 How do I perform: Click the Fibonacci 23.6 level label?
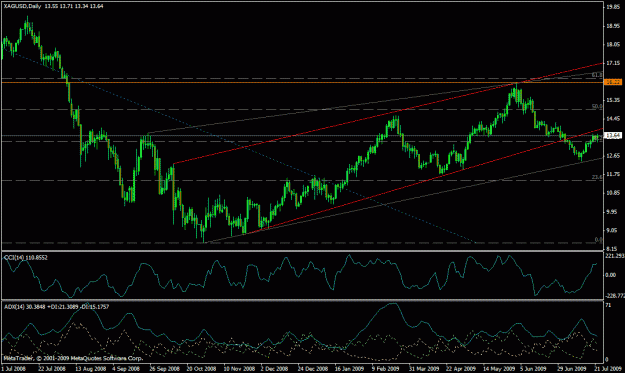(x=597, y=177)
